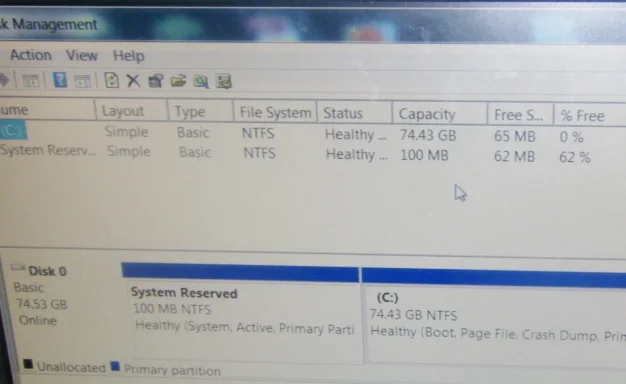
Task: Sort by the File System column header
Action: 275,113
